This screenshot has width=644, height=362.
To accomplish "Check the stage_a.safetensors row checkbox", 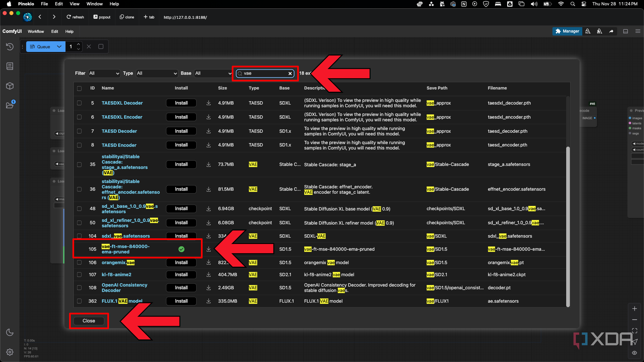I will pos(79,165).
